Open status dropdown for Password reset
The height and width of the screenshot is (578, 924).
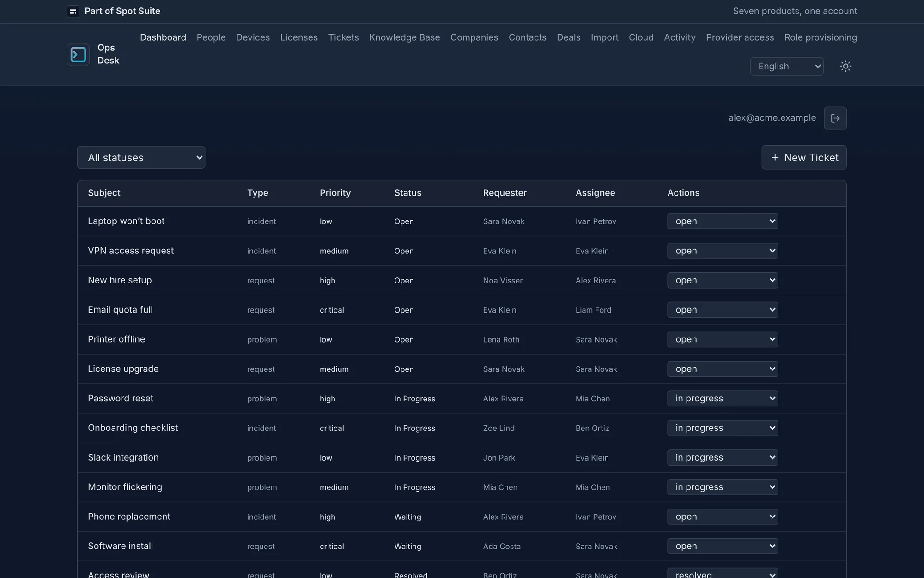click(723, 399)
